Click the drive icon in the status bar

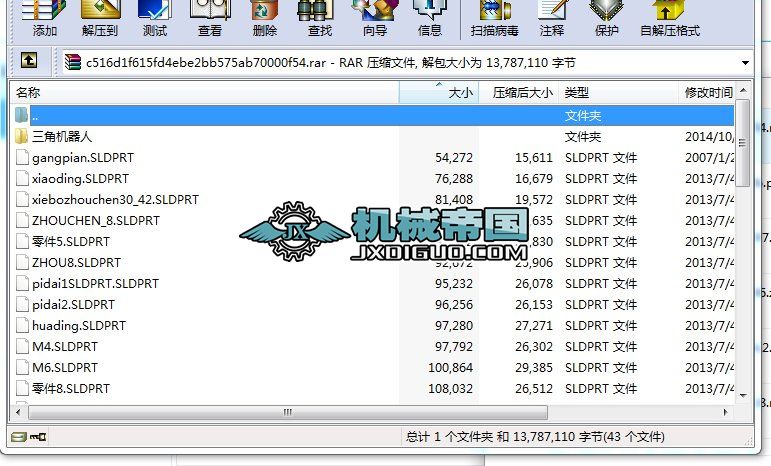pyautogui.click(x=19, y=437)
